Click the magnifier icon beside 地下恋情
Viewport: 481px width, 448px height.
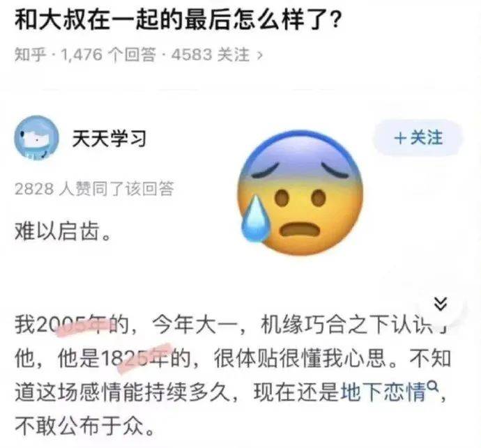point(432,385)
